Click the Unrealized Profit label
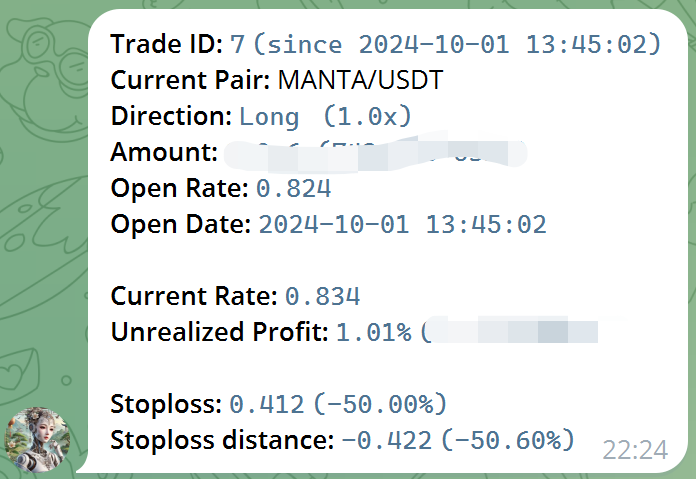This screenshot has width=696, height=479. pyautogui.click(x=220, y=332)
